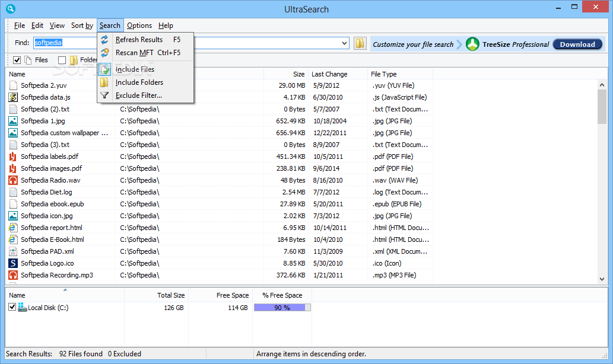This screenshot has width=613, height=364.
Task: Click the Files page icon in filter bar
Action: pyautogui.click(x=28, y=60)
